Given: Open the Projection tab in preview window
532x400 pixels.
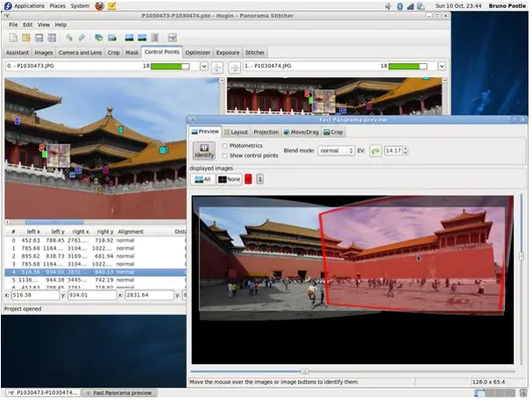Looking at the screenshot, I should (266, 132).
